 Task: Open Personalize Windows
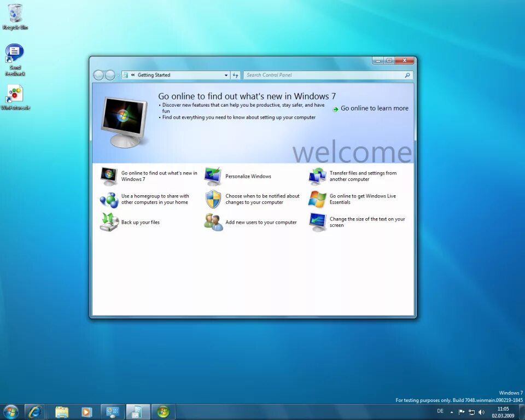click(x=248, y=176)
